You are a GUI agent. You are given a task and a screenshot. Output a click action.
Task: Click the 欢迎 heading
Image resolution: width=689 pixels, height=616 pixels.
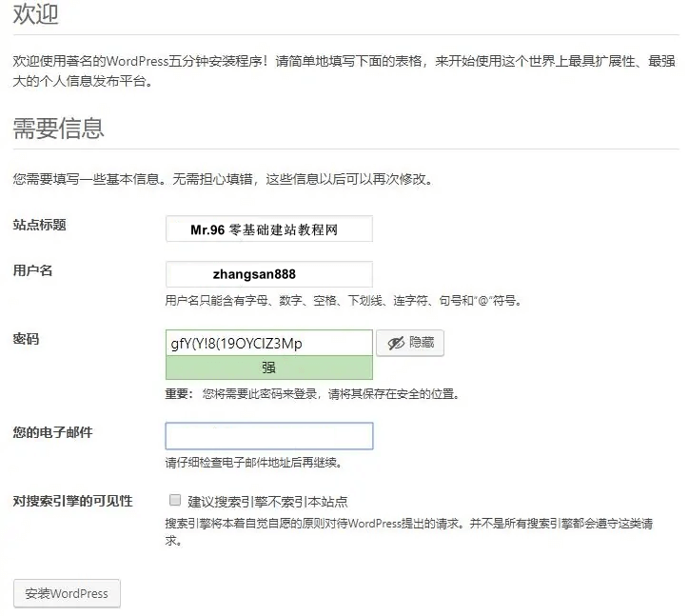coord(35,13)
